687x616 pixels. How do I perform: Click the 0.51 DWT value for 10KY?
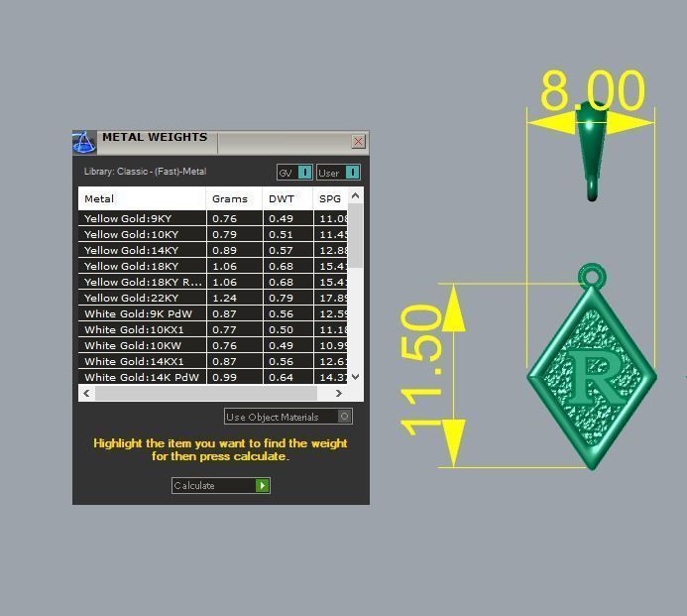(281, 234)
